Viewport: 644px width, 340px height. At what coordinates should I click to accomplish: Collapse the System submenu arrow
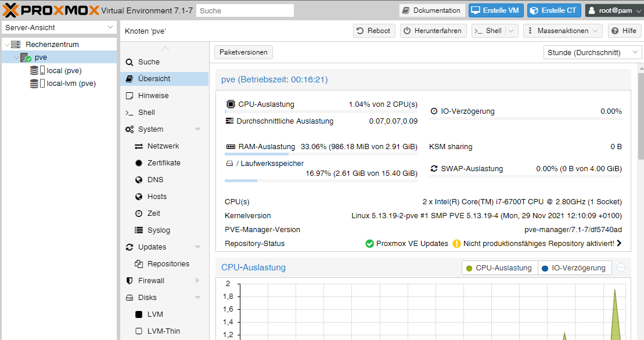click(197, 129)
